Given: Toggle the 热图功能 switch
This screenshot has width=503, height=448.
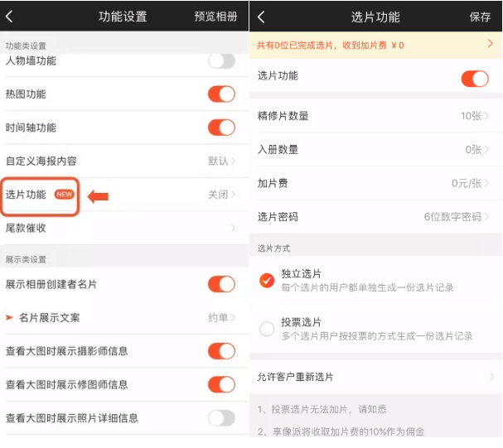Looking at the screenshot, I should (x=221, y=94).
